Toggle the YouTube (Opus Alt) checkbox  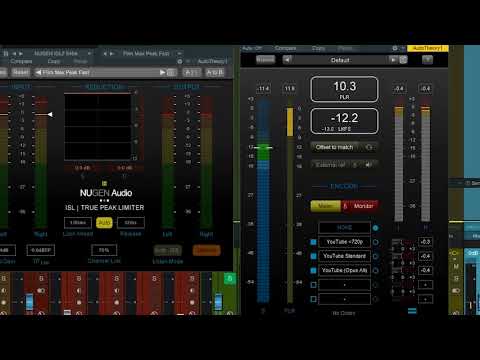click(313, 270)
